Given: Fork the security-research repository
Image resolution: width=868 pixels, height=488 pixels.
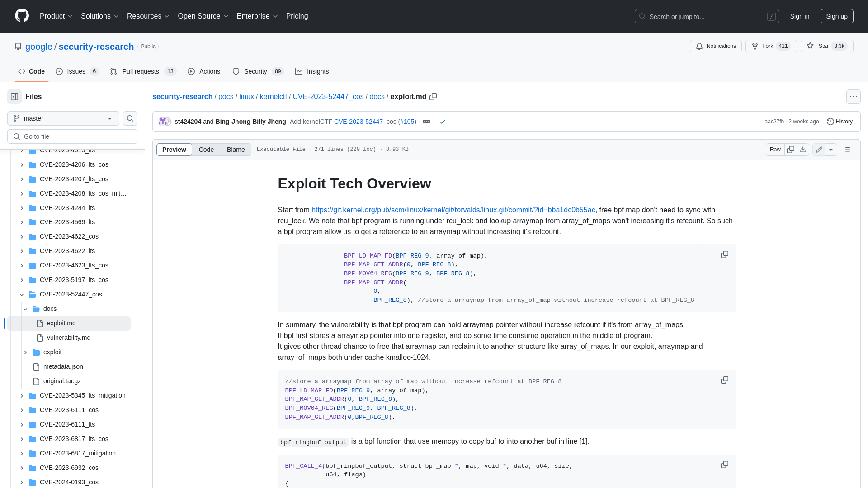Looking at the screenshot, I should tap(771, 46).
